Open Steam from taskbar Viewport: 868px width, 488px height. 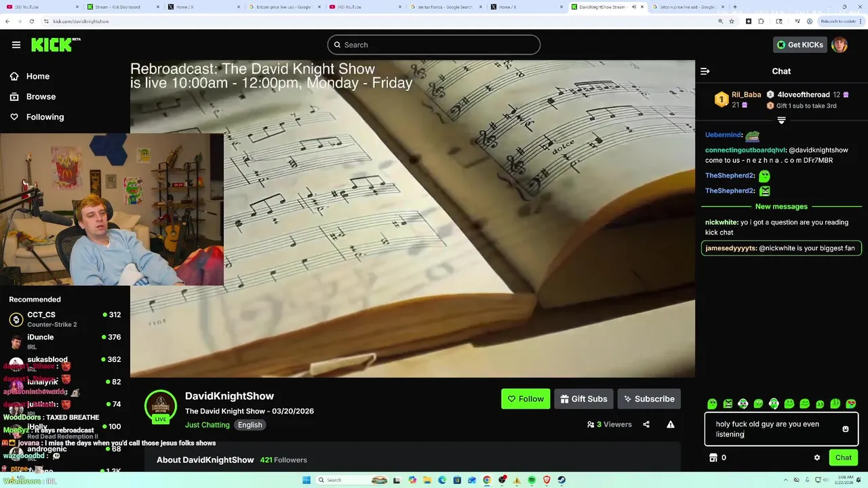[561, 480]
